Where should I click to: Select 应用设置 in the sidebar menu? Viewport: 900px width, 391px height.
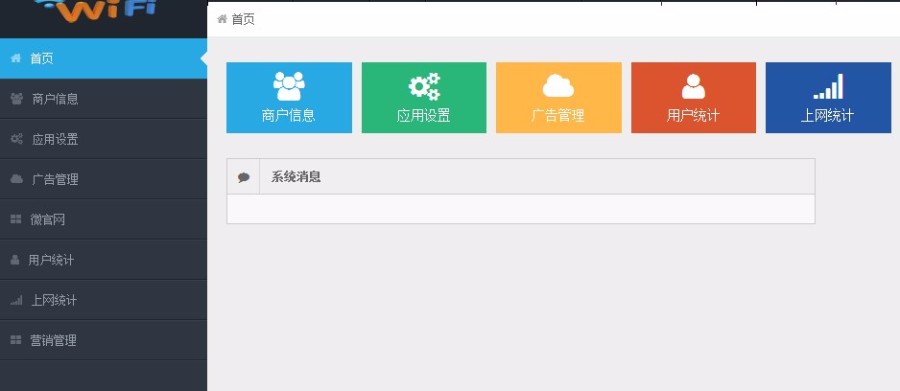coord(103,139)
